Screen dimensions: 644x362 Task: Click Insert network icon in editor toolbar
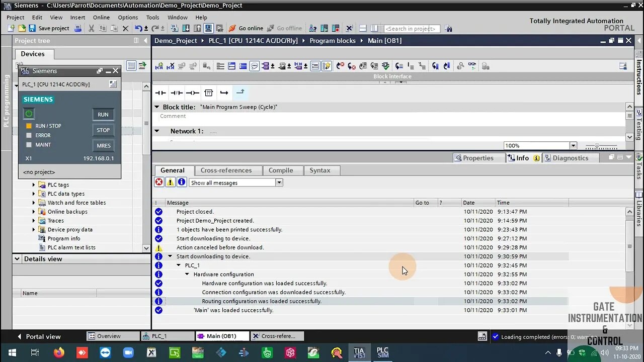tap(160, 66)
